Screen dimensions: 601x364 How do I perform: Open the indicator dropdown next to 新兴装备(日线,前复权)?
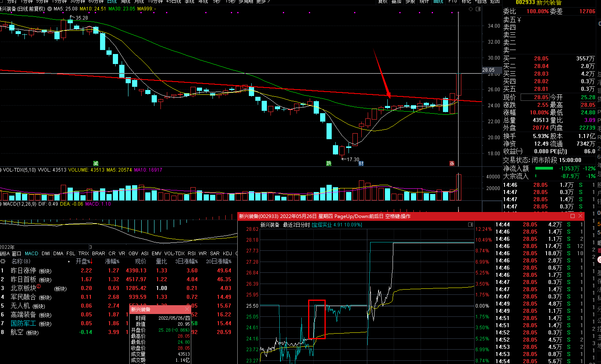click(49, 8)
